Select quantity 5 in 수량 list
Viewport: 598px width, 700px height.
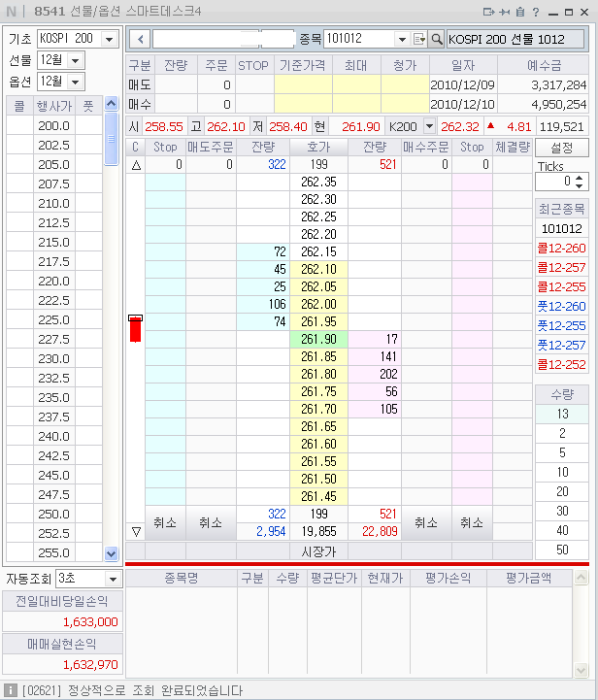click(x=562, y=452)
